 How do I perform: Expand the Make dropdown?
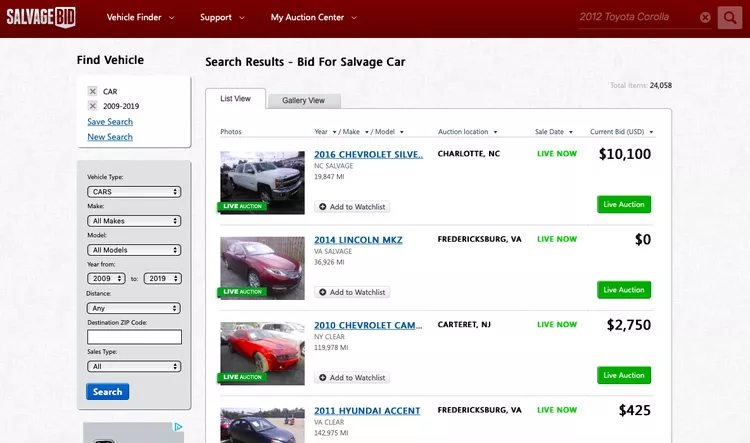click(134, 221)
